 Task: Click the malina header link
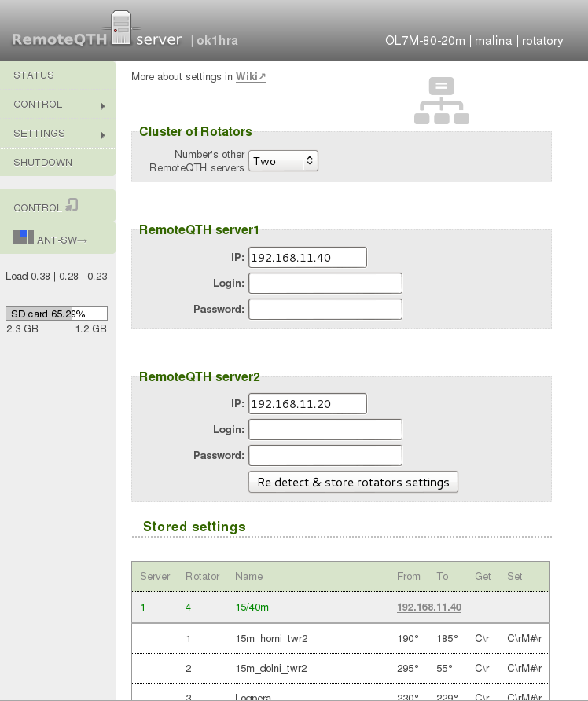point(493,41)
